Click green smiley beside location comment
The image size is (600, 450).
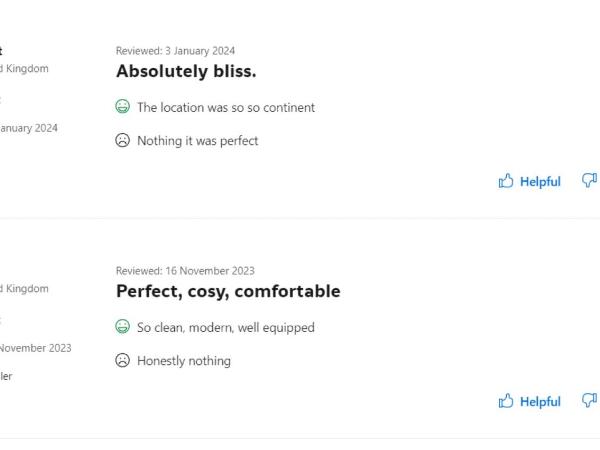(x=122, y=106)
